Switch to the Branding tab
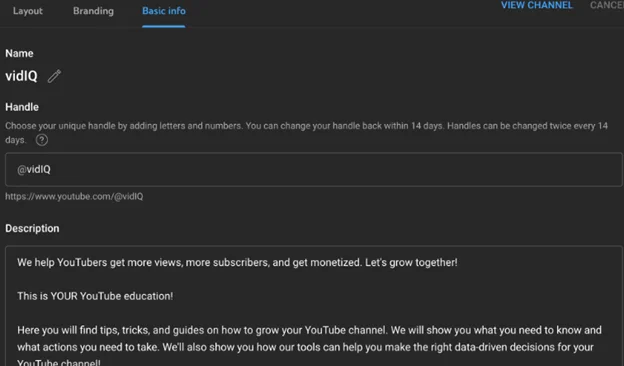Viewport: 624px width, 366px height. coord(93,11)
